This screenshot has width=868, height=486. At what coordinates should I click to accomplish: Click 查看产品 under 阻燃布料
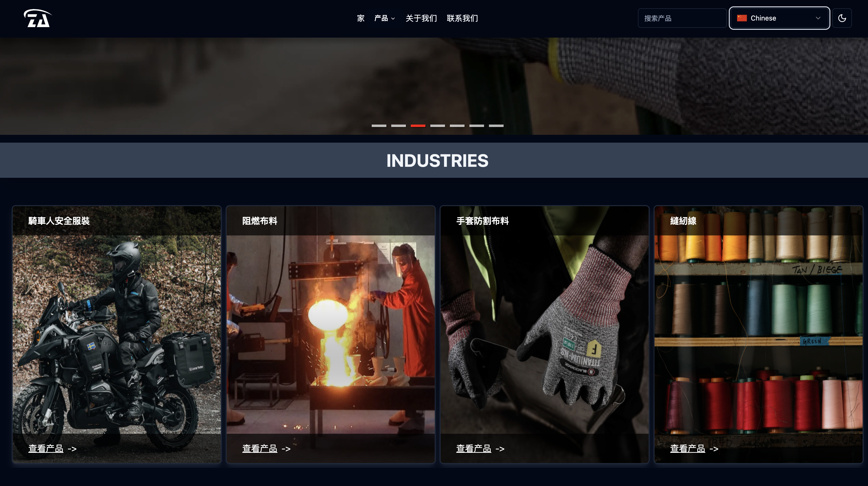point(259,449)
